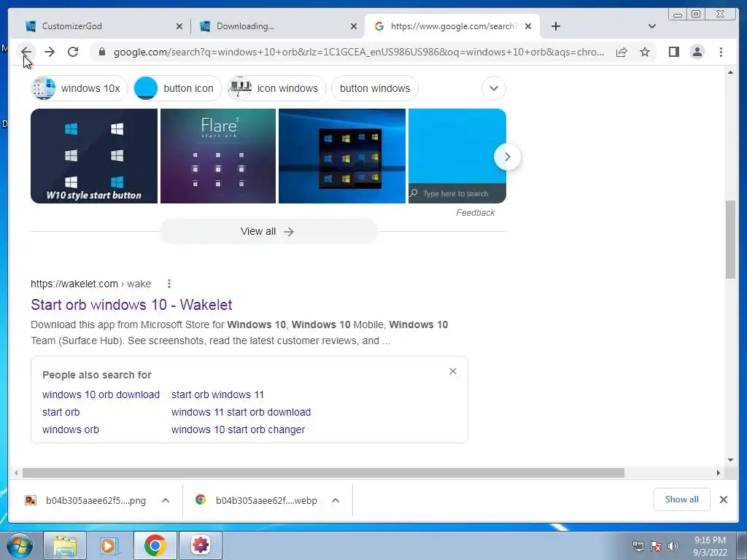The image size is (747, 560).
Task: Select the Google search results tab
Action: pyautogui.click(x=452, y=26)
